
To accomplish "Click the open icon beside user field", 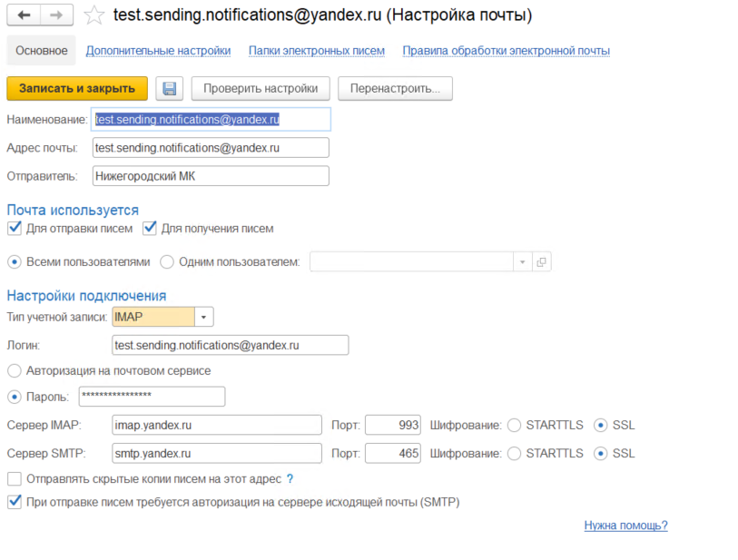I will pos(542,262).
